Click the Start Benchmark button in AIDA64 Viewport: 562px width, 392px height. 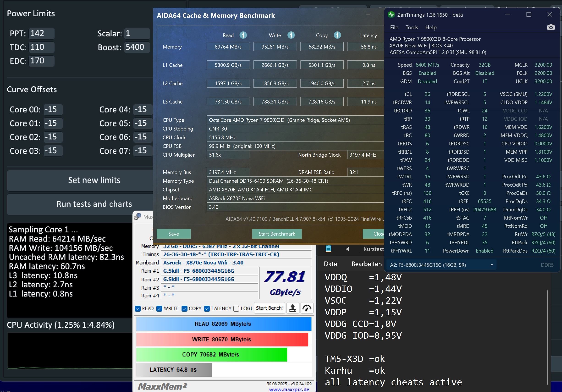[277, 234]
